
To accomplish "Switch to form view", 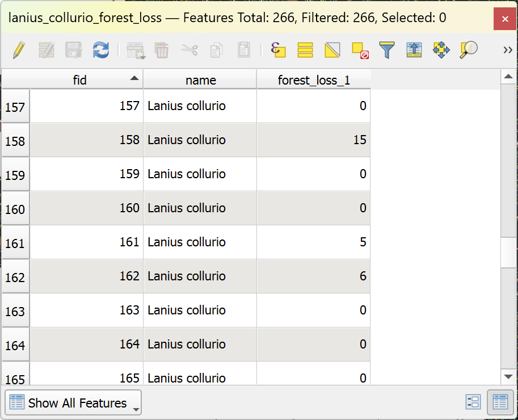I will point(473,402).
